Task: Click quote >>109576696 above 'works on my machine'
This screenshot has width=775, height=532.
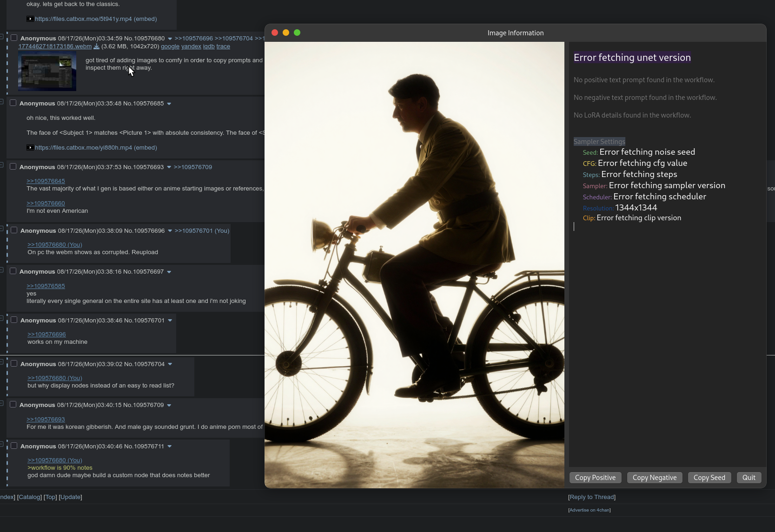Action: coord(46,335)
